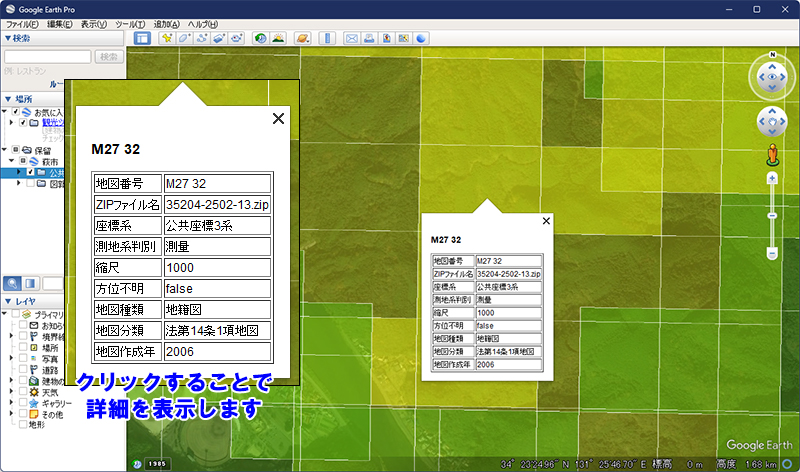Image resolution: width=800 pixels, height=472 pixels.
Task: Click 法第14条1項地図 in small balloon
Action: (x=506, y=352)
